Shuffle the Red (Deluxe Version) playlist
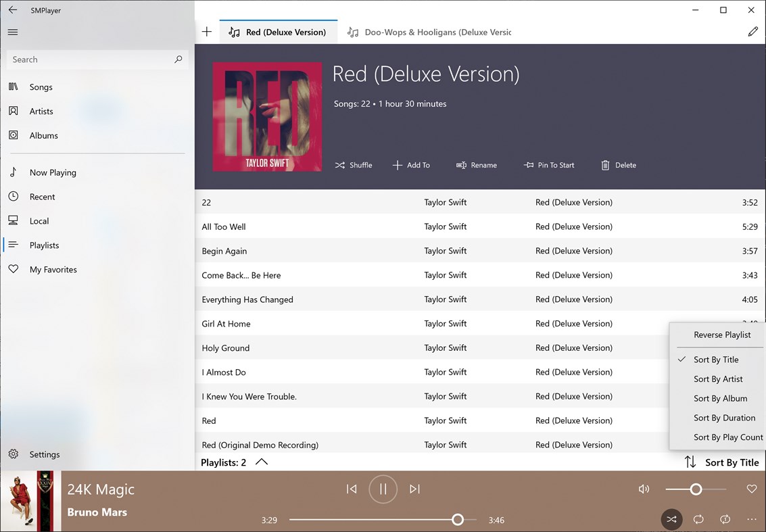The height and width of the screenshot is (532, 766). tap(353, 165)
